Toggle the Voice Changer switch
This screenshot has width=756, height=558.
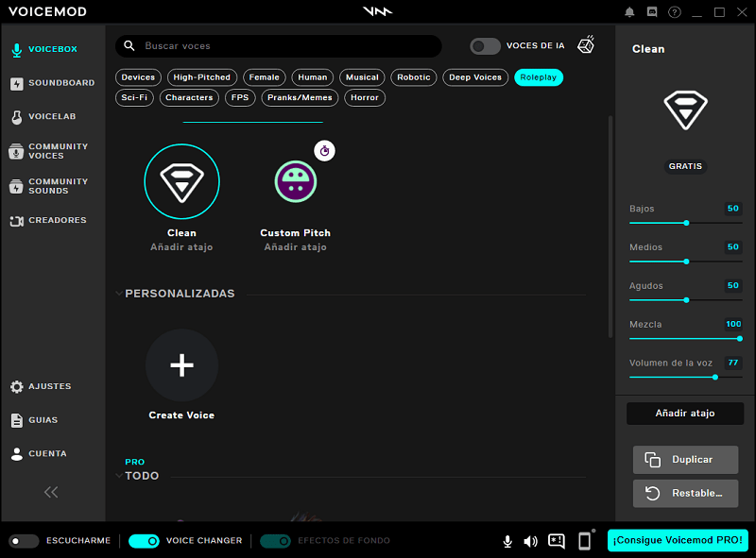coord(144,541)
